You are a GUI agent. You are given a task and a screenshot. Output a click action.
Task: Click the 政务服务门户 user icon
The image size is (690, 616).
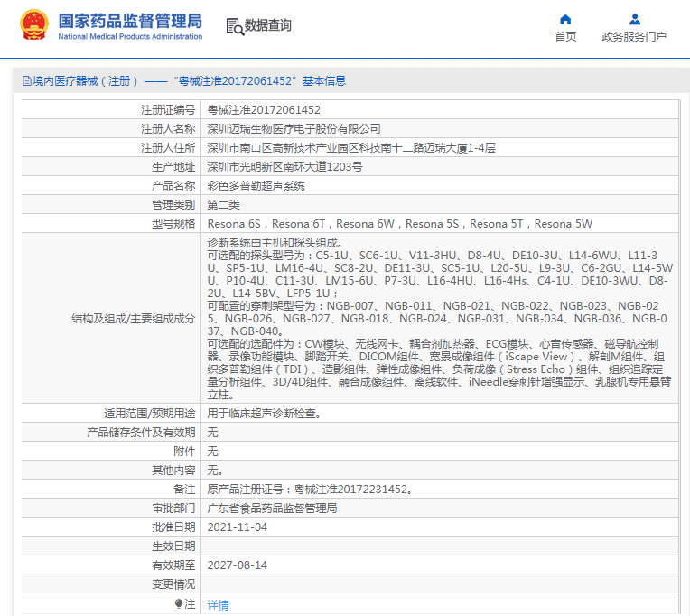(635, 19)
